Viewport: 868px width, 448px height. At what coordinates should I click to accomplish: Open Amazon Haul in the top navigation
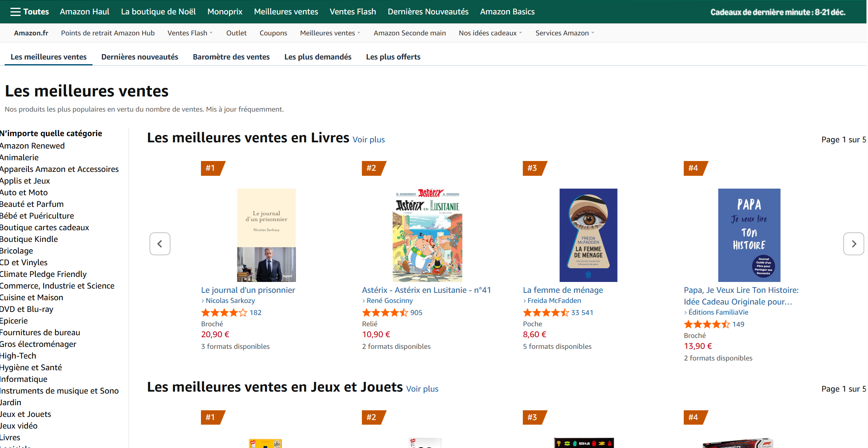pyautogui.click(x=84, y=12)
